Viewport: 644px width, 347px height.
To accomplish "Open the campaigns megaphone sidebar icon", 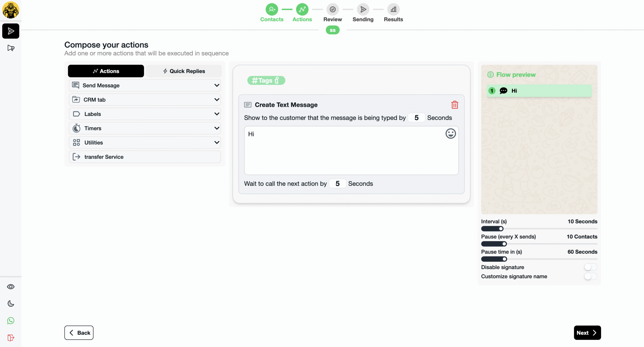I will click(11, 48).
